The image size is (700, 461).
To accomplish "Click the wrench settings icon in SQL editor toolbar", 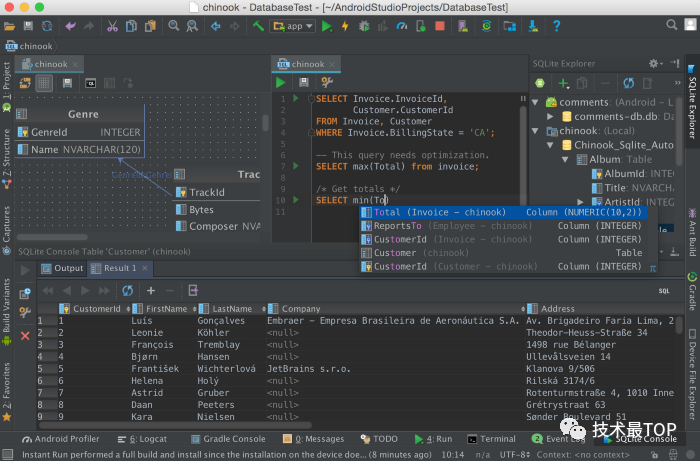I will (x=327, y=82).
